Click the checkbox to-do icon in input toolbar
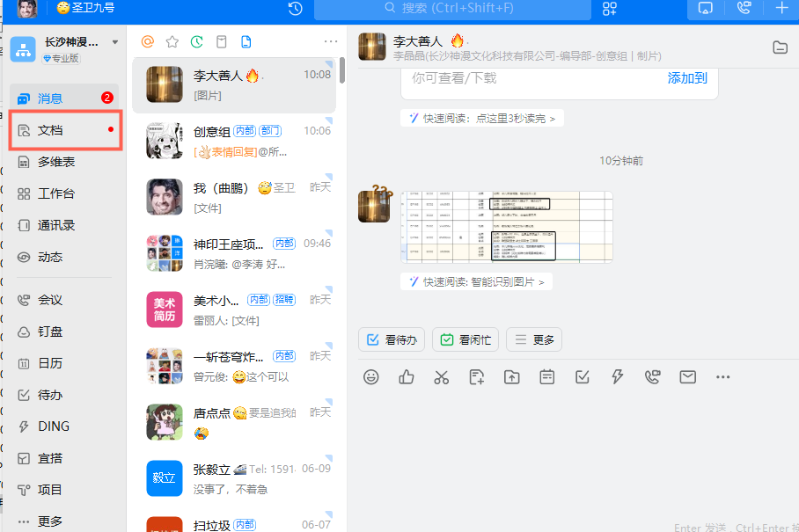 point(582,377)
